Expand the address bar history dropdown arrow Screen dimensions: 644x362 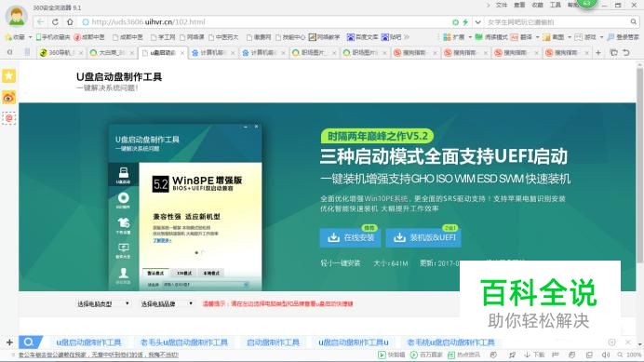(477, 22)
